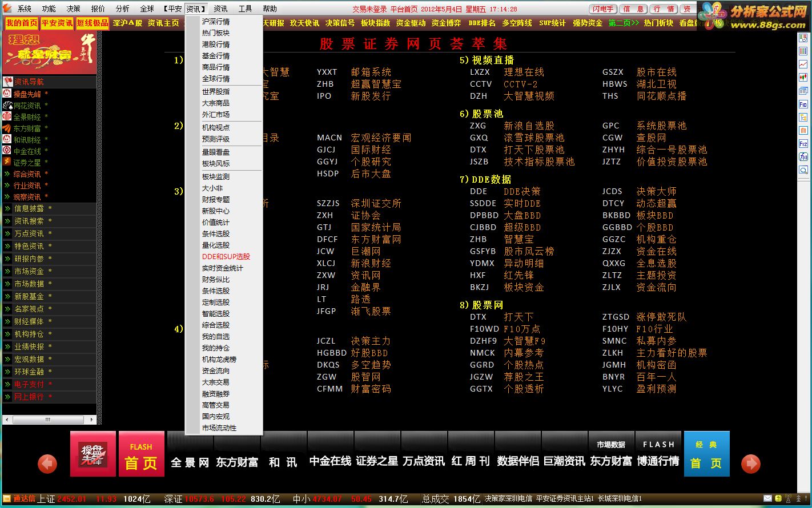Click the magnifier search icon in right toolbar
The width and height of the screenshot is (812, 508).
[x=803, y=170]
